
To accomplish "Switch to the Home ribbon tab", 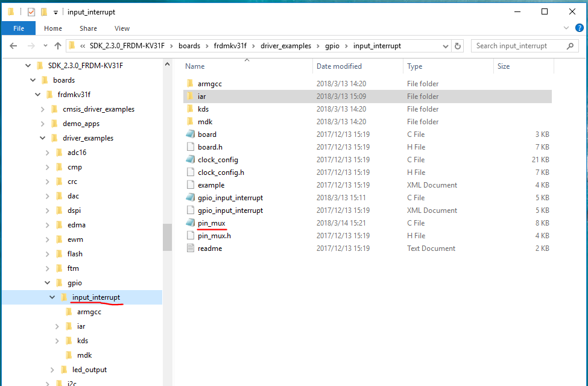I will (53, 28).
